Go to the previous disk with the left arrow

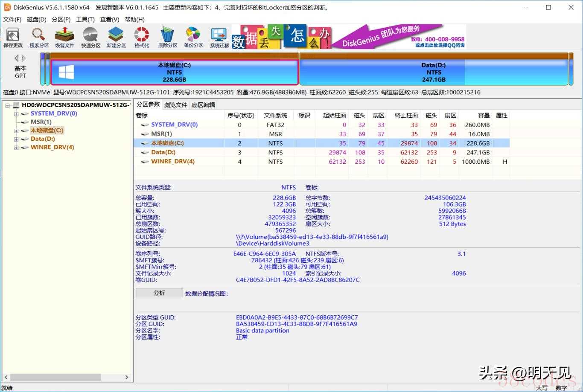coord(17,58)
